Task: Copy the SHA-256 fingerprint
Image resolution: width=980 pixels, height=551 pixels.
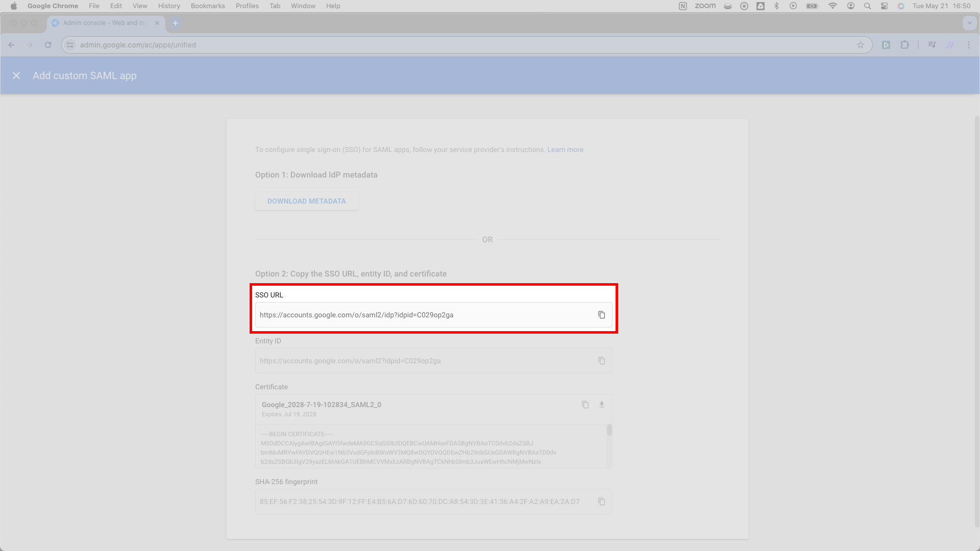Action: (602, 502)
